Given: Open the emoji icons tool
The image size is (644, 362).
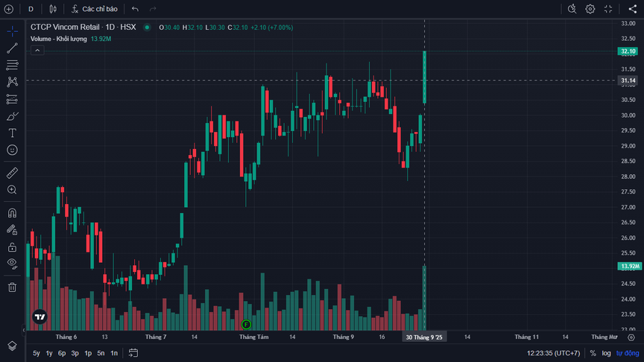Looking at the screenshot, I should point(13,150).
